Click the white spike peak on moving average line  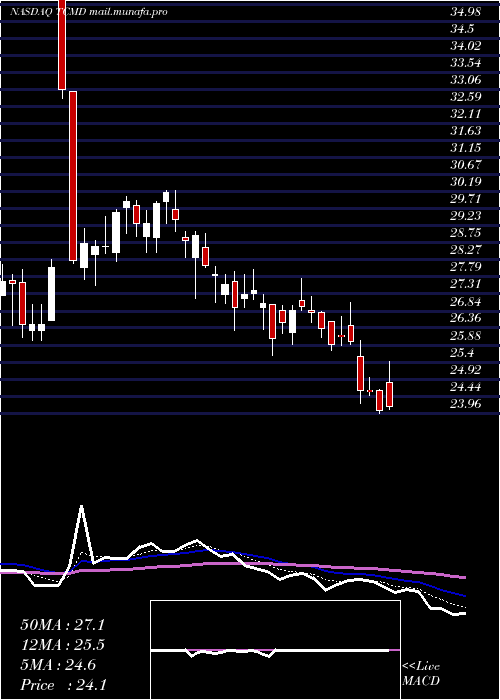pyautogui.click(x=81, y=506)
